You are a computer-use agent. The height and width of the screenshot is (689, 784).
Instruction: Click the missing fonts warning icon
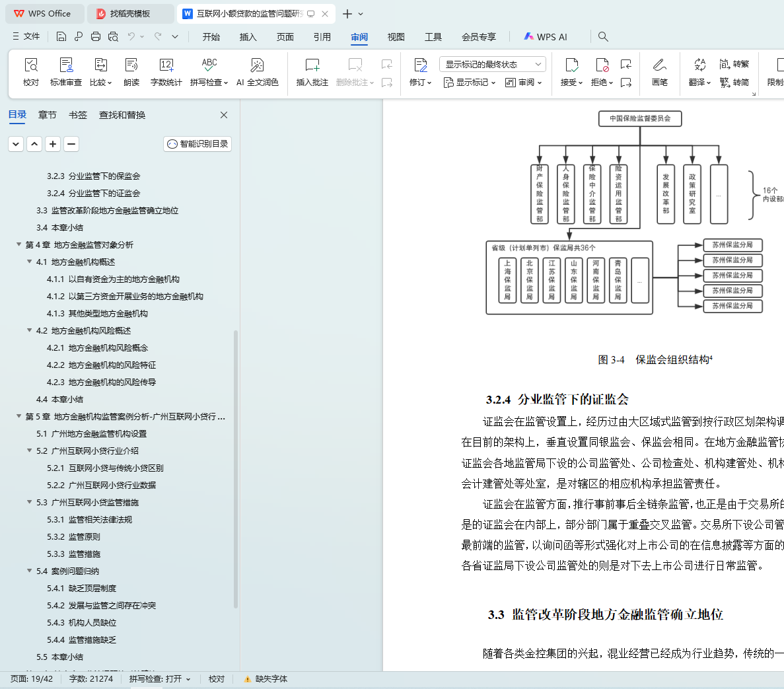click(247, 679)
